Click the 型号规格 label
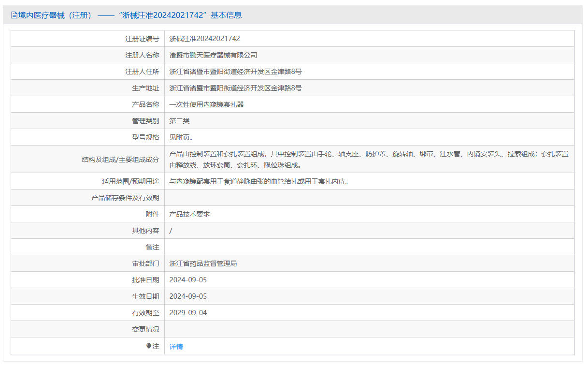 click(145, 137)
